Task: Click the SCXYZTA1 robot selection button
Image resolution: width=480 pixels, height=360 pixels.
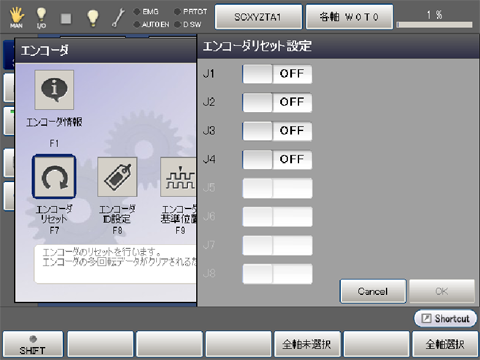Action: (x=258, y=17)
